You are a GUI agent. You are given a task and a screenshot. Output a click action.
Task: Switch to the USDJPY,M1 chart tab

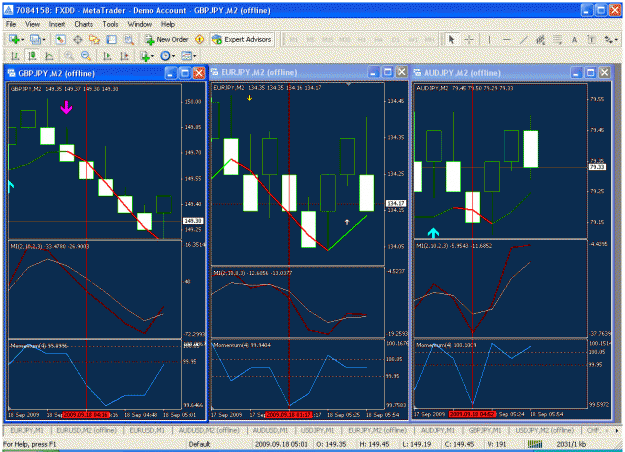(318, 430)
